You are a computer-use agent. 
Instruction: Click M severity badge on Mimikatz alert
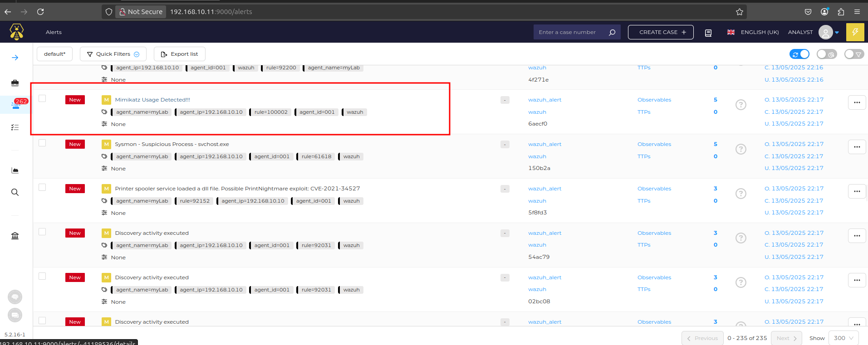[106, 100]
